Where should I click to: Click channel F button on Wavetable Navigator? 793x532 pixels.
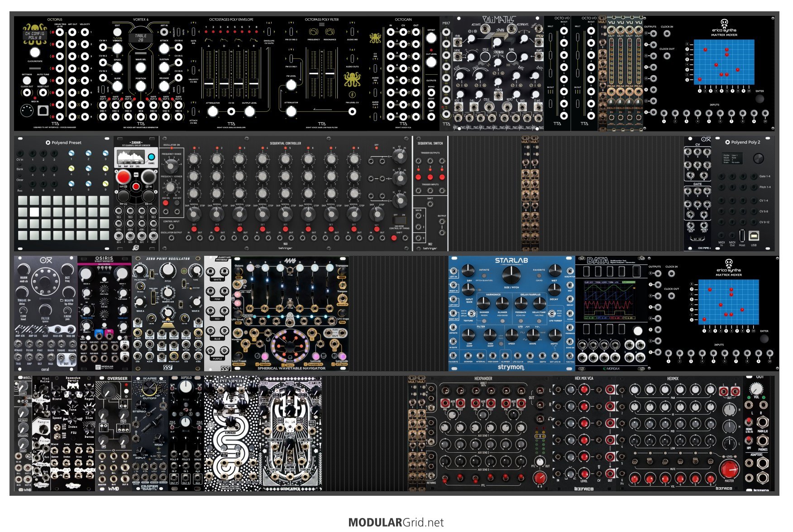[329, 268]
